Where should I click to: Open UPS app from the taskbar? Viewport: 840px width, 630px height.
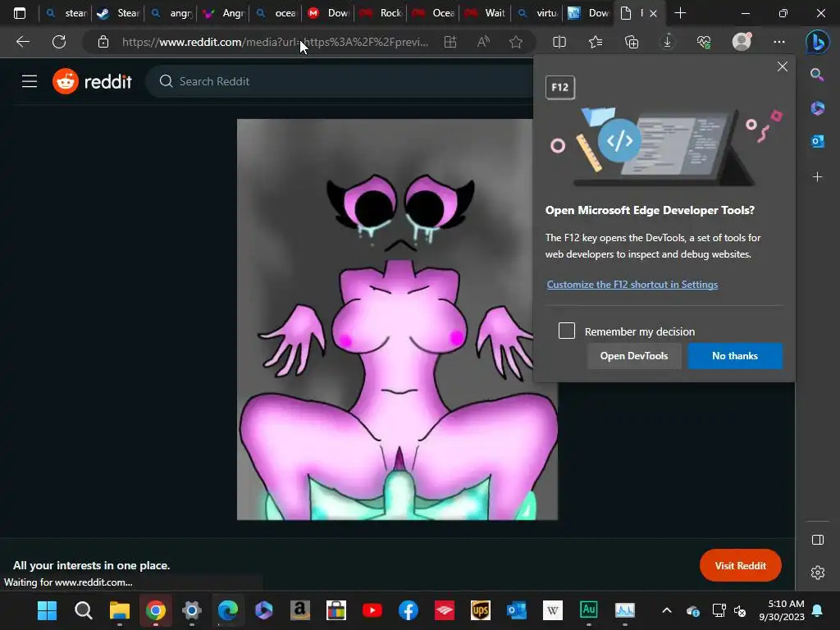(481, 610)
